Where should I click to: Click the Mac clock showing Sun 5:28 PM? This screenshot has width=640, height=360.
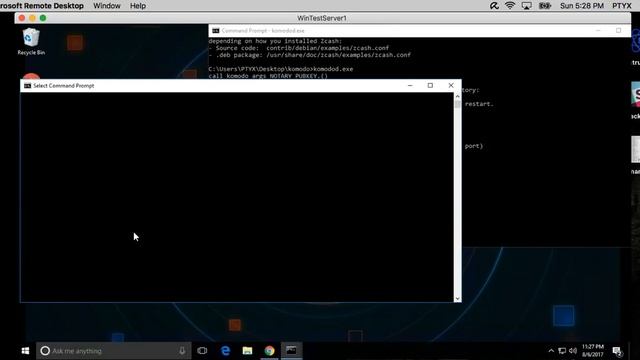(x=582, y=6)
